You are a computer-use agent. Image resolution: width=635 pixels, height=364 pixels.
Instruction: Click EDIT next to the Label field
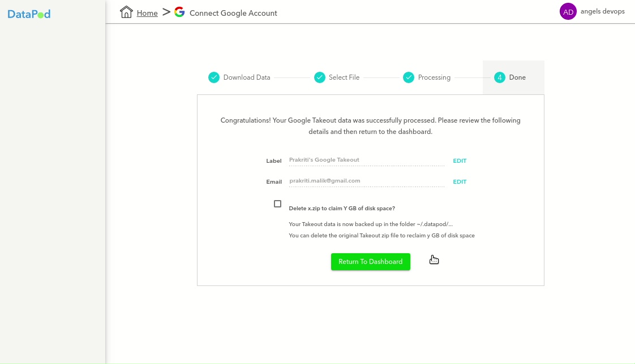460,161
